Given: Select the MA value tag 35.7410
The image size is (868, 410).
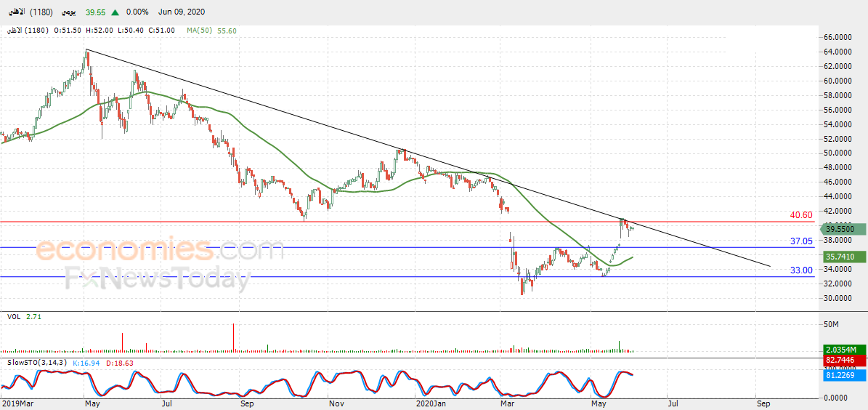Looking at the screenshot, I should point(841,257).
